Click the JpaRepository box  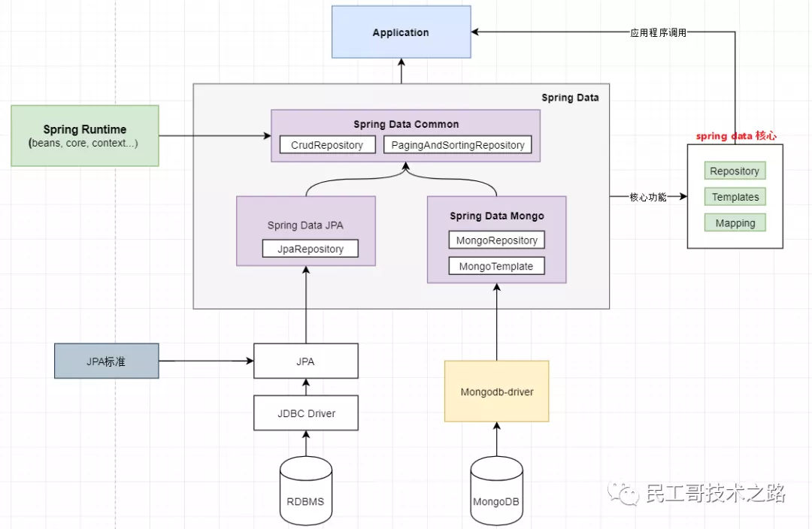tap(311, 249)
